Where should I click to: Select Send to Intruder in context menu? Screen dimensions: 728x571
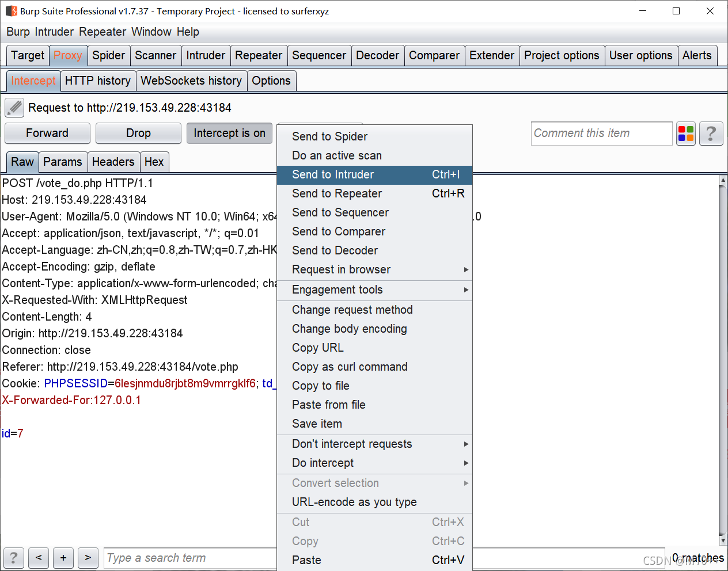coord(374,174)
